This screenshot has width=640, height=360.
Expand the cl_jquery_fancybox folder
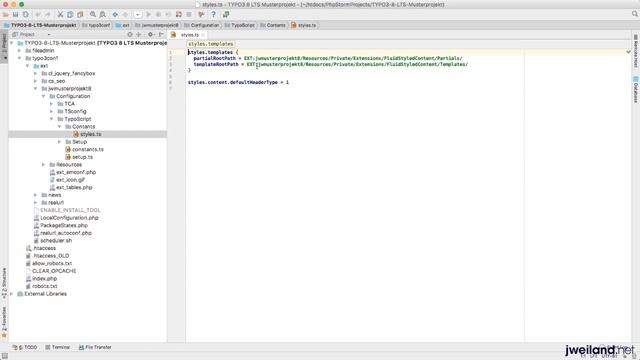coord(36,73)
